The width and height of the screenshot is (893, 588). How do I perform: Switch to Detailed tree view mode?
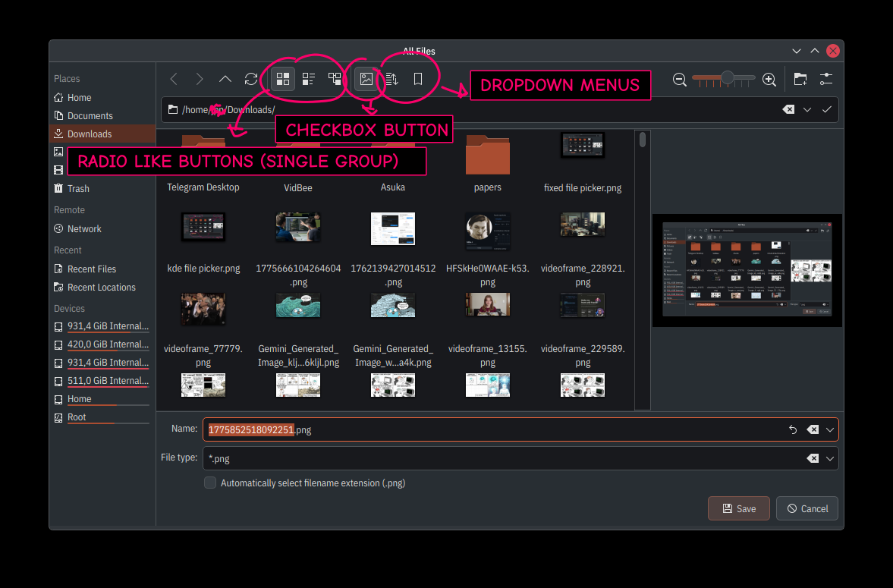(335, 79)
